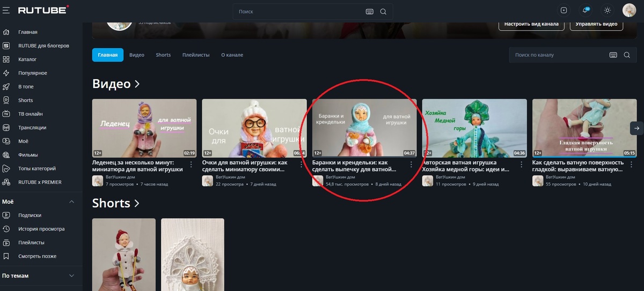Switch to the Shorts channel tab
The image size is (644, 291).
(x=163, y=55)
